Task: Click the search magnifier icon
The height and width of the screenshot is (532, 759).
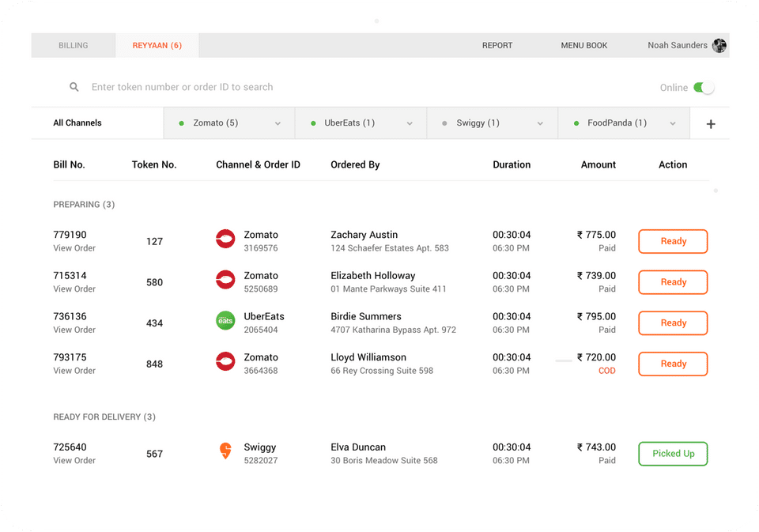Action: [74, 87]
